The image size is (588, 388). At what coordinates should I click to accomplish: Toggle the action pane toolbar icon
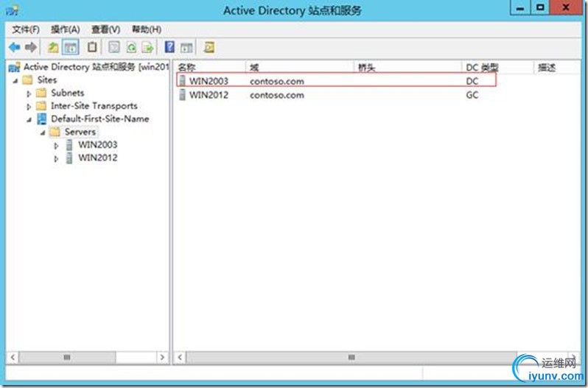(186, 47)
